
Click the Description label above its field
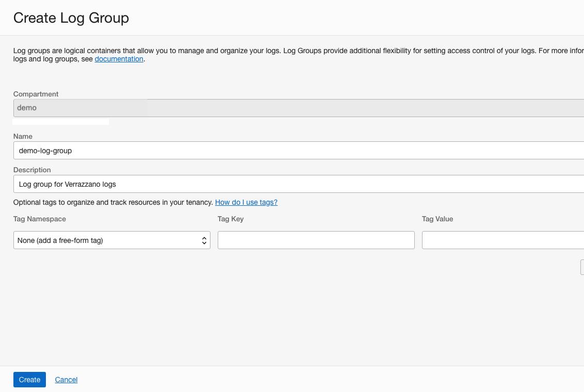[31, 170]
